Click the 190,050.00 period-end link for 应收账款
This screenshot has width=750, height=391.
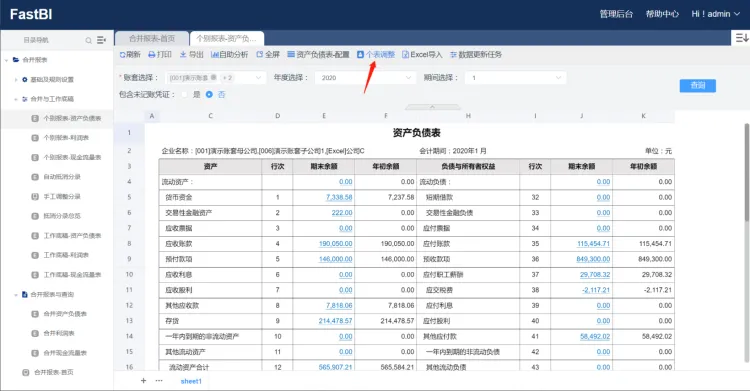click(336, 244)
